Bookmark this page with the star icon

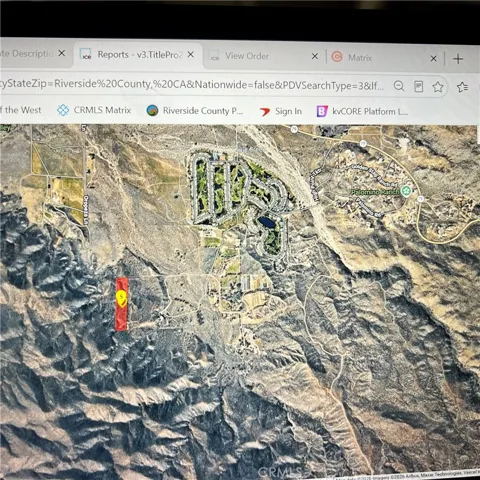438,87
